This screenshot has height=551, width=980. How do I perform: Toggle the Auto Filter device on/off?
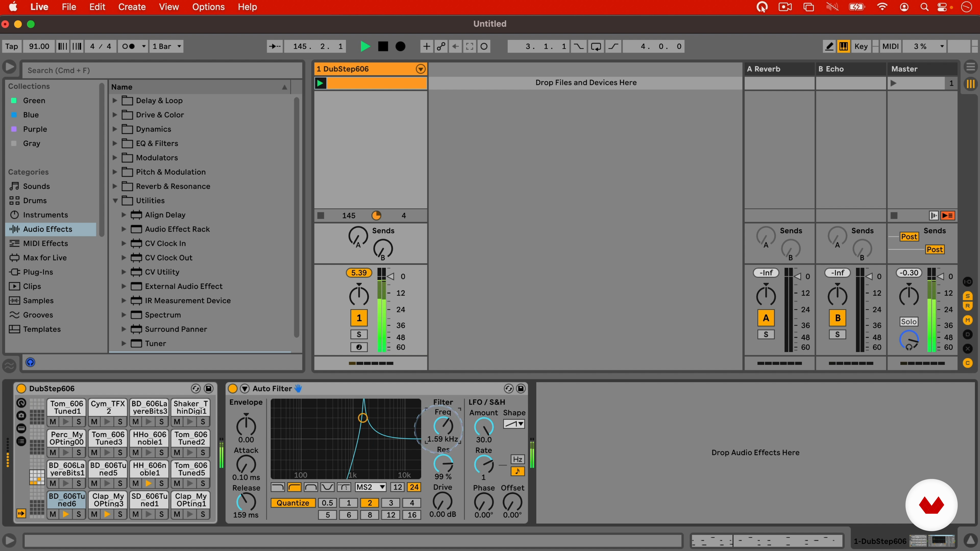[x=232, y=388]
